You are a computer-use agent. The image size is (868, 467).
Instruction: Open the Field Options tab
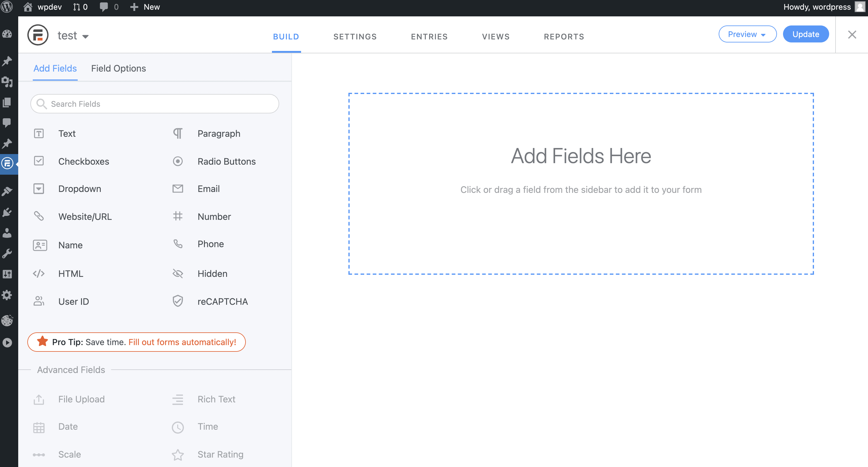point(118,68)
